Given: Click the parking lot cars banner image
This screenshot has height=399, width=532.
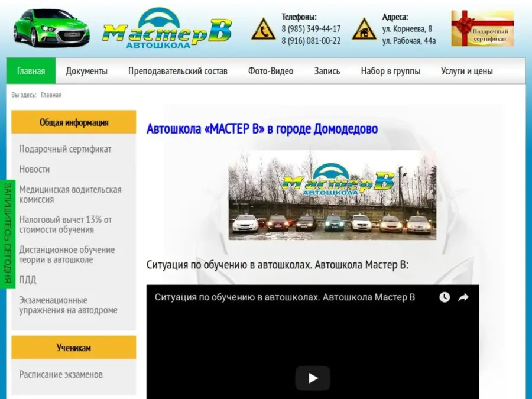Looking at the screenshot, I should [x=332, y=195].
